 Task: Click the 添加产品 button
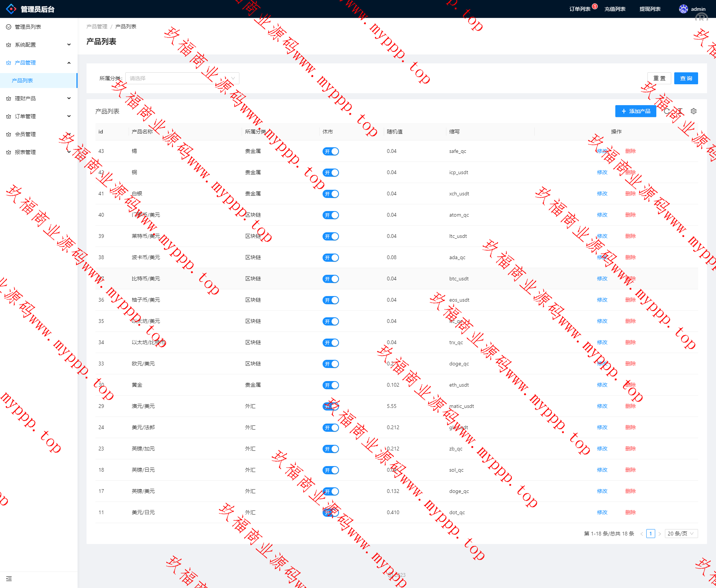click(635, 111)
